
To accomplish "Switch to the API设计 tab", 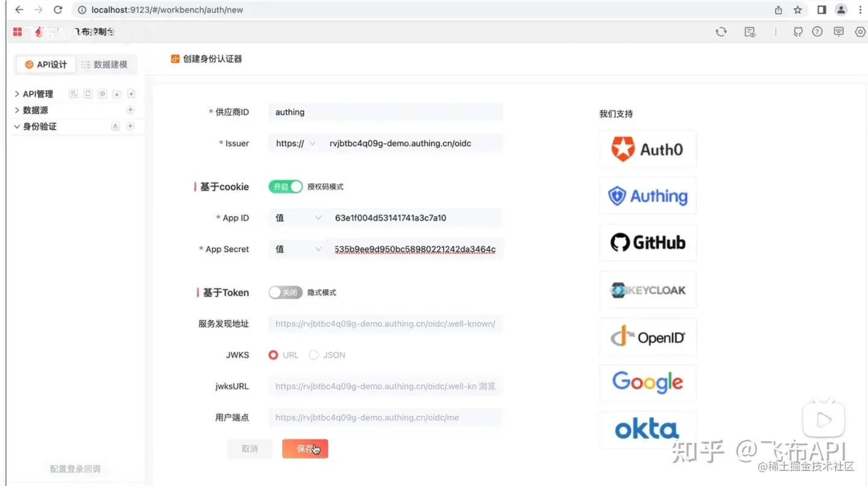I will coord(46,64).
